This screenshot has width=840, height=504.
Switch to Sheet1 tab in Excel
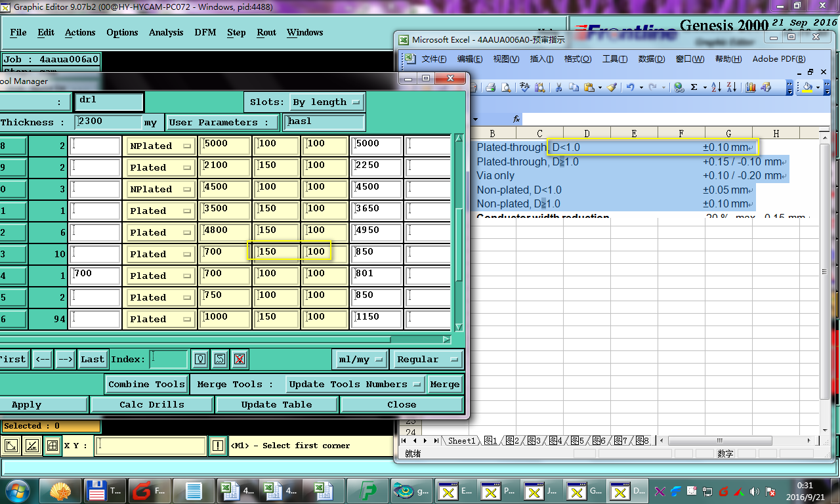pos(461,441)
